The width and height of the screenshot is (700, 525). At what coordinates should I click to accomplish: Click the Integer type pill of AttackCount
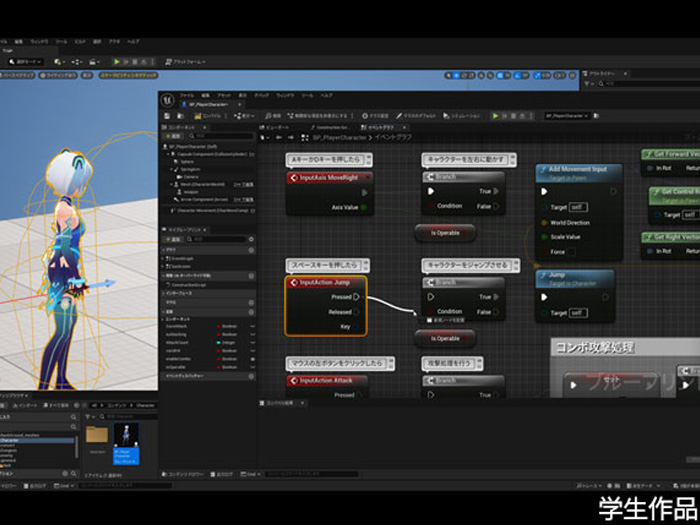[x=226, y=343]
